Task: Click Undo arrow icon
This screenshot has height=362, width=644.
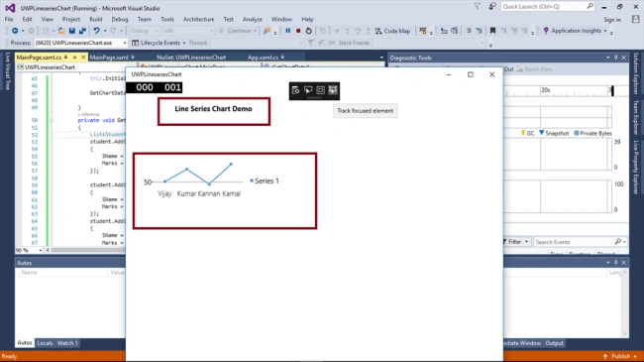Action: [96, 31]
